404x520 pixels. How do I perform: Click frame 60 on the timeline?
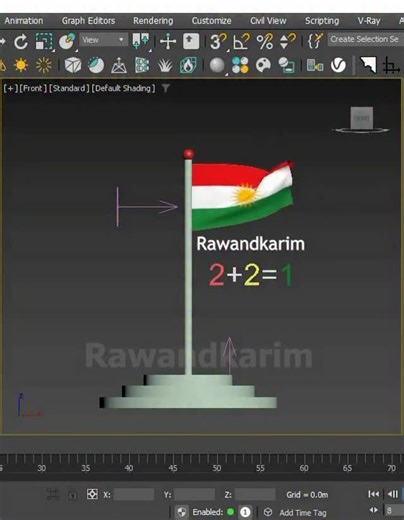(304, 468)
